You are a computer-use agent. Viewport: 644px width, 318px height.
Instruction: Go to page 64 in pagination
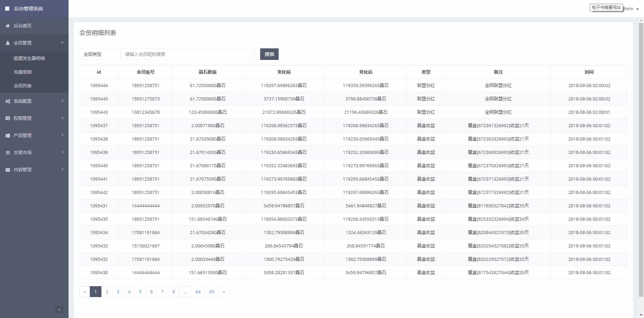[198, 292]
